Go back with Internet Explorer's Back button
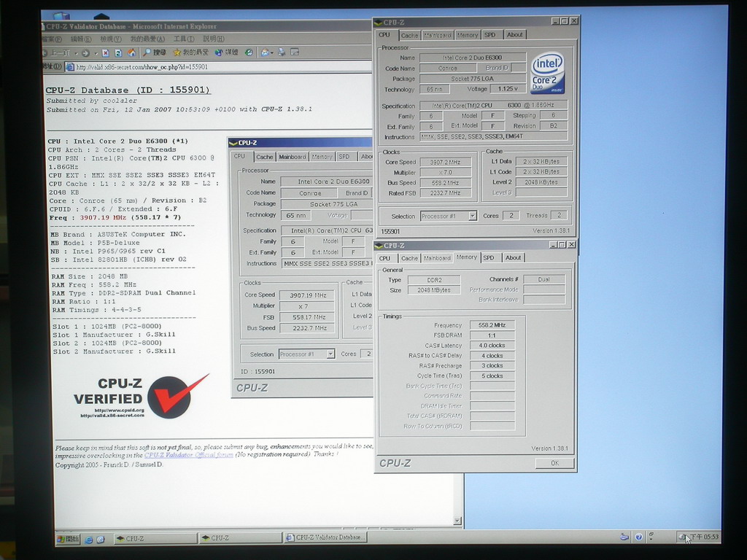This screenshot has height=560, width=747. (x=57, y=52)
